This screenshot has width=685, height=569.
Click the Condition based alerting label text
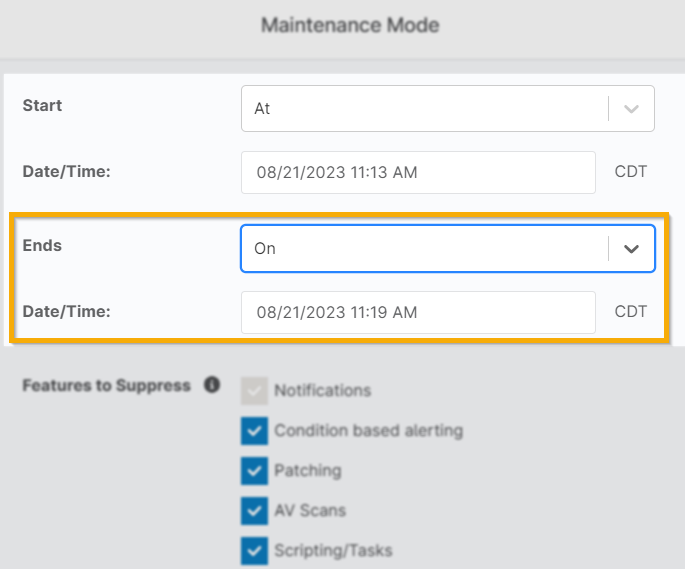pos(368,431)
